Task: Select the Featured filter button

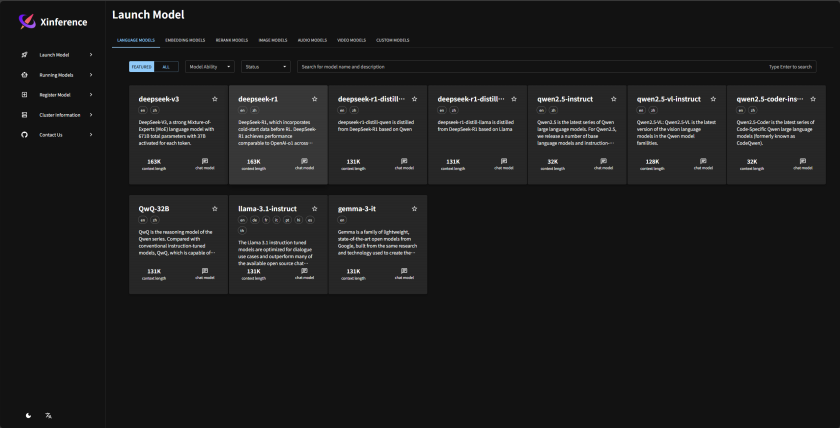Action: point(141,67)
